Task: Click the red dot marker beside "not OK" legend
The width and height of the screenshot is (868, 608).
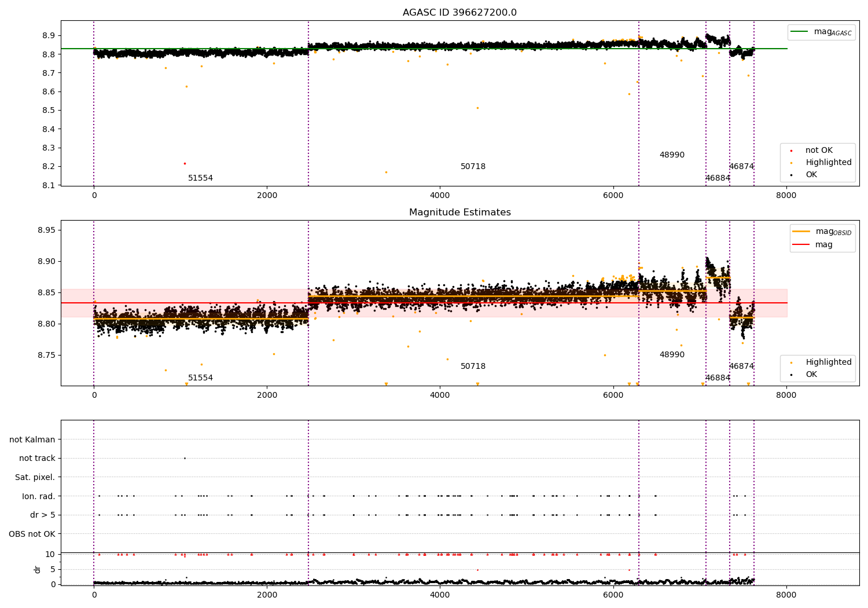Action: tap(791, 151)
